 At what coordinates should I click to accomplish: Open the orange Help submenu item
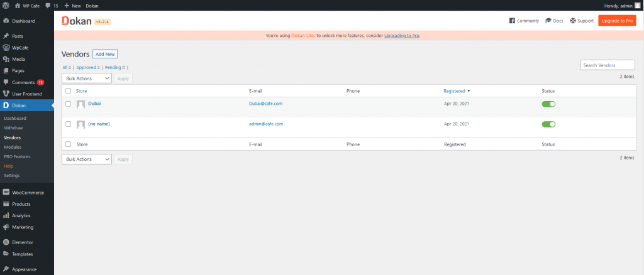(9, 166)
